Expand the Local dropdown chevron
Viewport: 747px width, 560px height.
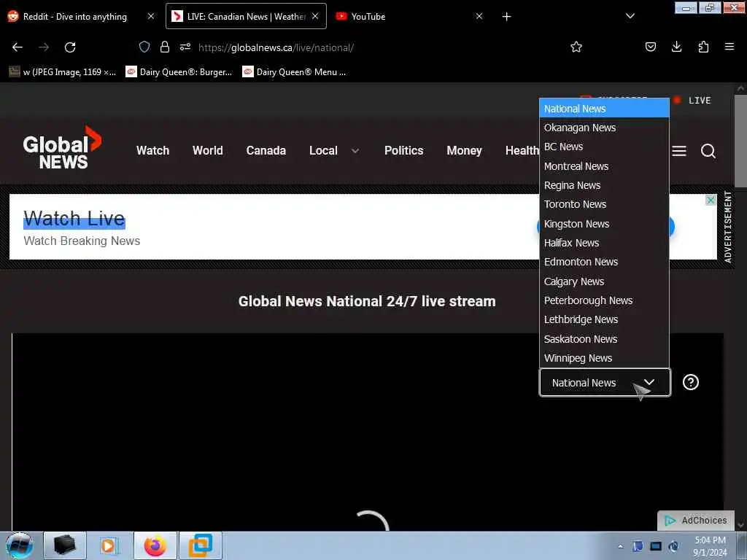click(355, 151)
